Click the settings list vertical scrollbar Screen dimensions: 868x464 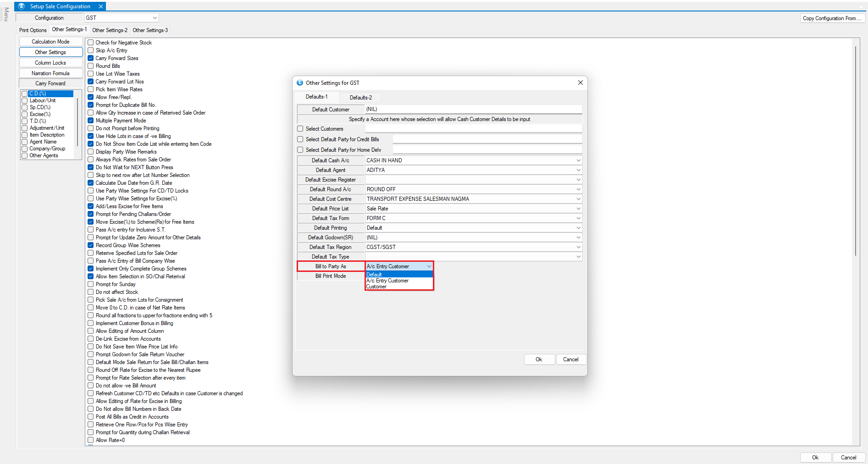855,151
